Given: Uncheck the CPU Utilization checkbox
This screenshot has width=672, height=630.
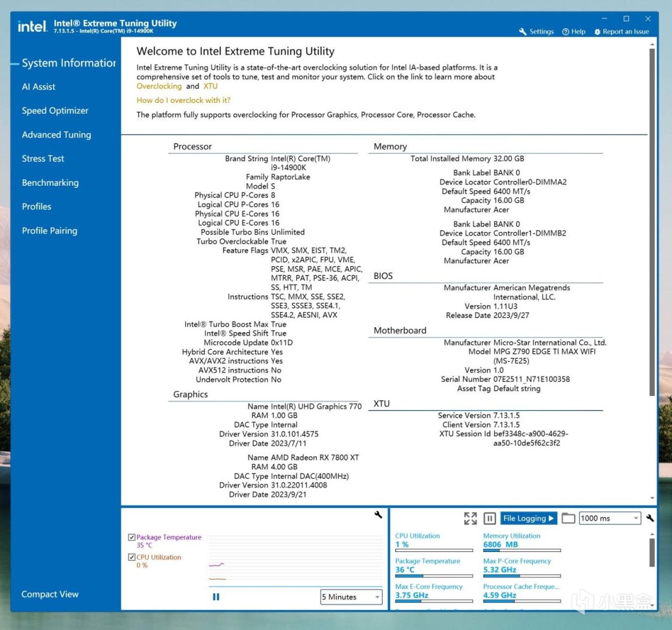Looking at the screenshot, I should [132, 557].
